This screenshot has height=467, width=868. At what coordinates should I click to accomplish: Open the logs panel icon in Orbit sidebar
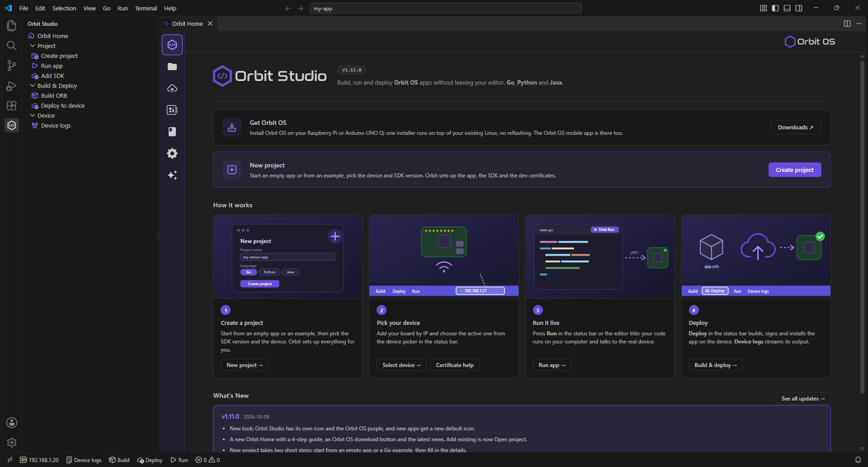(x=172, y=110)
